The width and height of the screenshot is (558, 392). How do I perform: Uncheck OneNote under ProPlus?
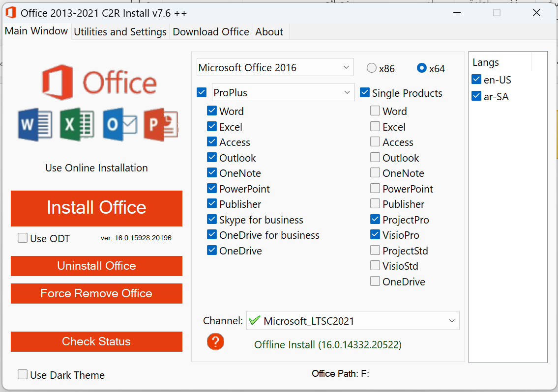(x=212, y=172)
